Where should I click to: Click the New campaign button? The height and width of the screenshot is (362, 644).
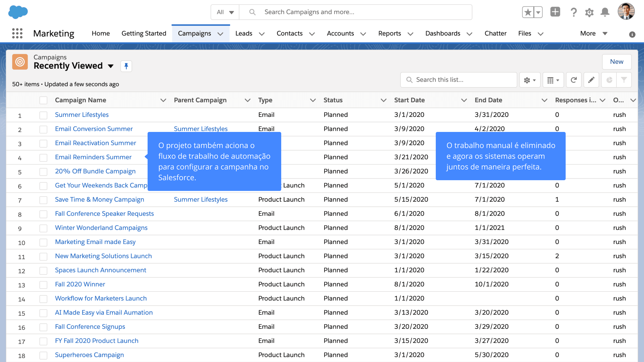(x=617, y=62)
